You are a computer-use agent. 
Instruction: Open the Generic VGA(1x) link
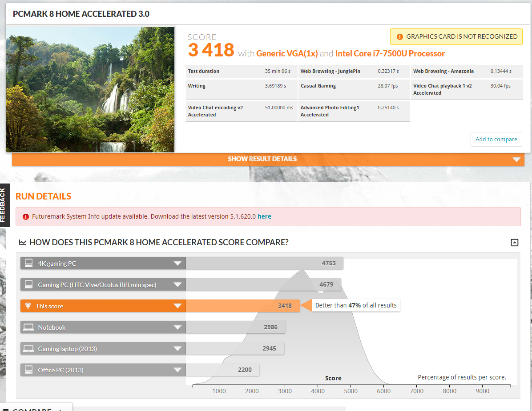click(287, 53)
